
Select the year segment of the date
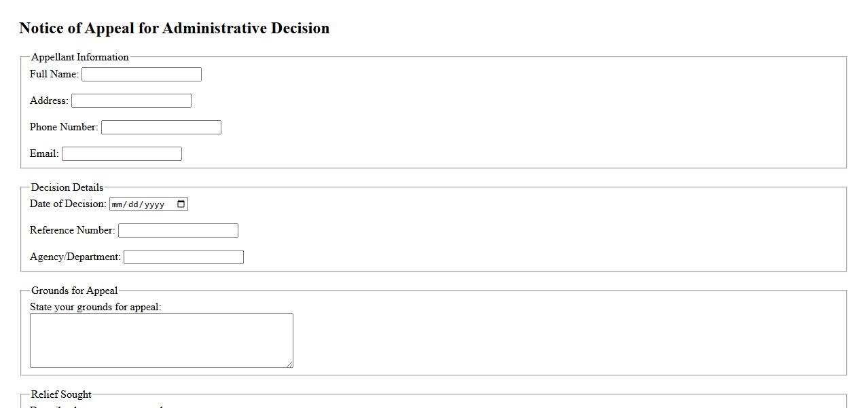(x=153, y=204)
